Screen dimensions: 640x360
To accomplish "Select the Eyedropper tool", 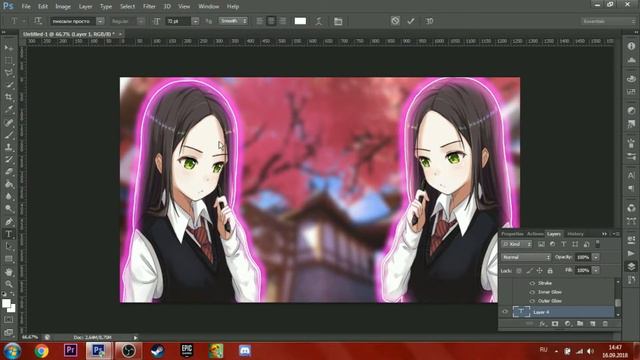I will pos(9,109).
